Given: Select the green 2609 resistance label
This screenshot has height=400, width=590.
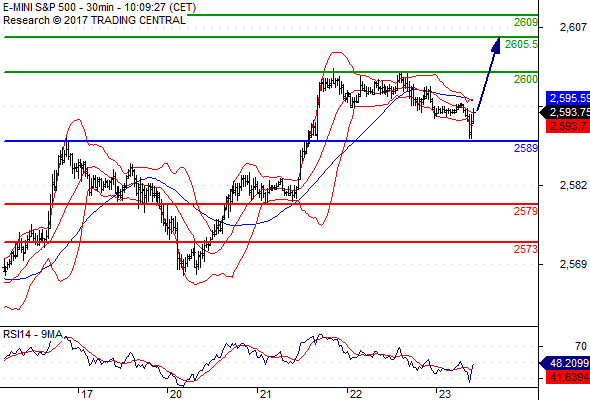Looking at the screenshot, I should (526, 22).
